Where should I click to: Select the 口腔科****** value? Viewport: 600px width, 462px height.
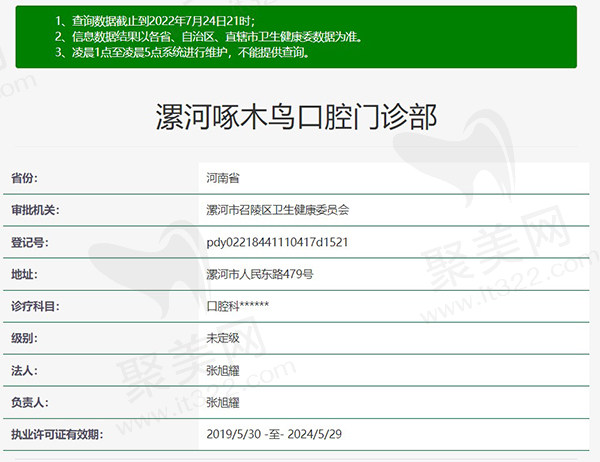(x=237, y=306)
